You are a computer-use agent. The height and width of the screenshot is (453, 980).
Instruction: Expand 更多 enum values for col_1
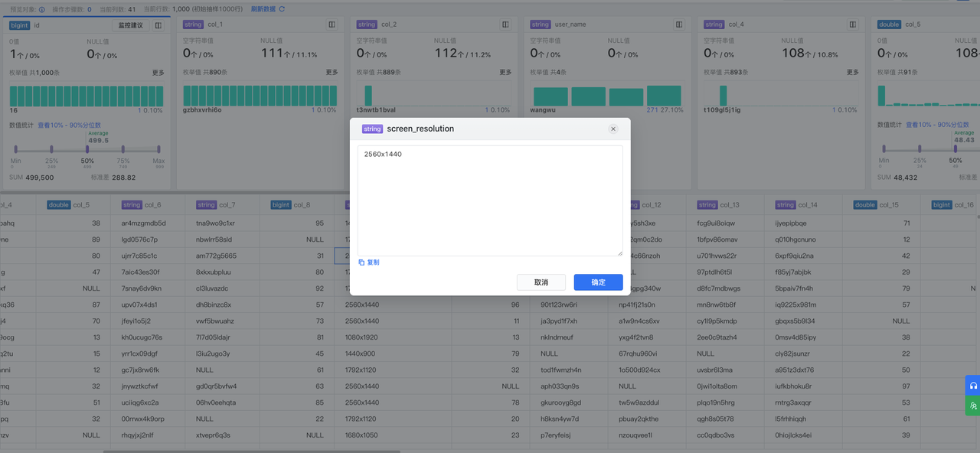point(332,73)
